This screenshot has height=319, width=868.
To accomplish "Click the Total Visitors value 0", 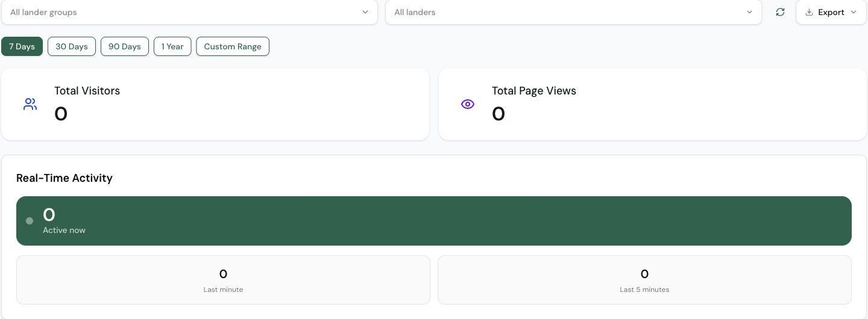I will (x=61, y=114).
